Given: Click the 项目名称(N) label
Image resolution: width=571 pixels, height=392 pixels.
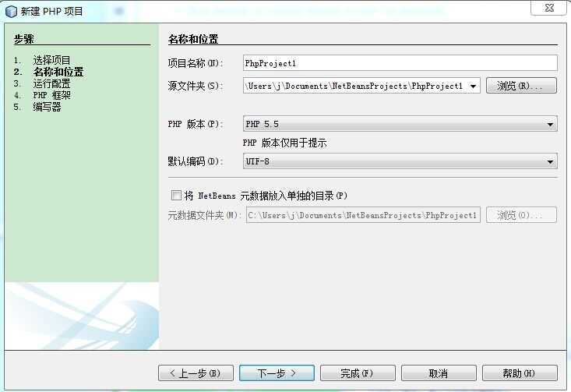Looking at the screenshot, I should pyautogui.click(x=196, y=63).
